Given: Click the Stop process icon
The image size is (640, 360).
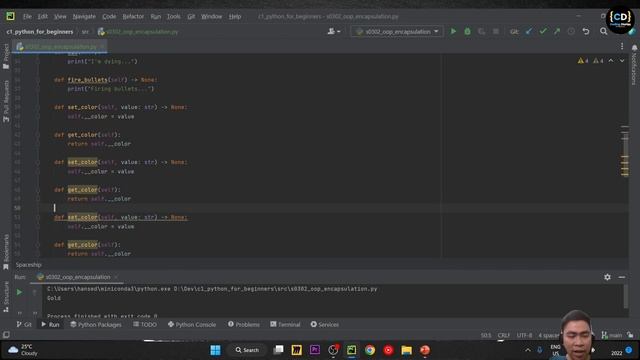Looking at the screenshot, I should pyautogui.click(x=496, y=31).
